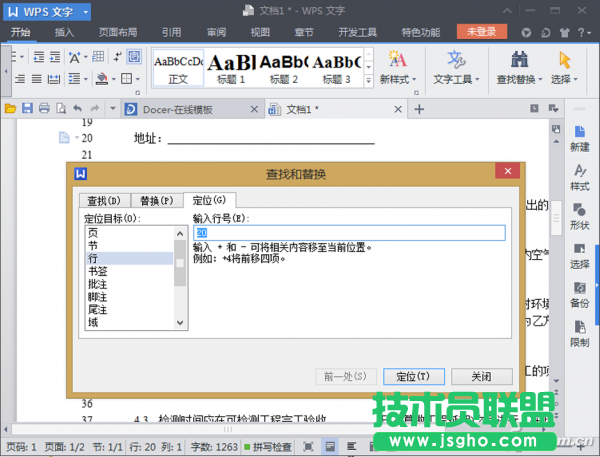Click the 输入行号 input field
Image resolution: width=600 pixels, height=457 pixels.
pyautogui.click(x=349, y=232)
